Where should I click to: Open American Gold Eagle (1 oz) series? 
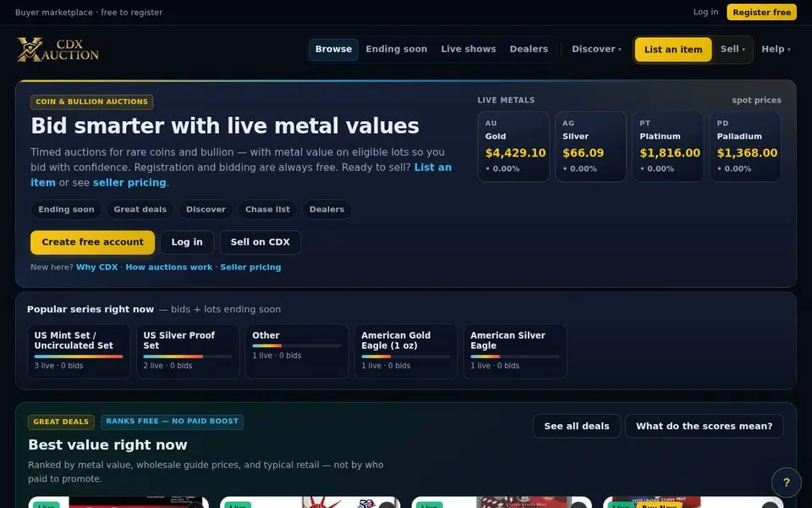coord(405,351)
